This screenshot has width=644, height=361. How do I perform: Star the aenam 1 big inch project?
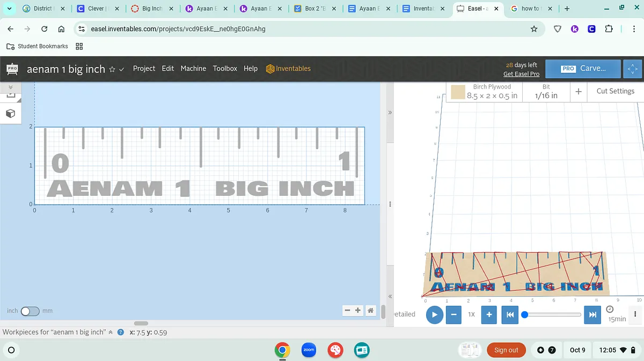pyautogui.click(x=112, y=69)
